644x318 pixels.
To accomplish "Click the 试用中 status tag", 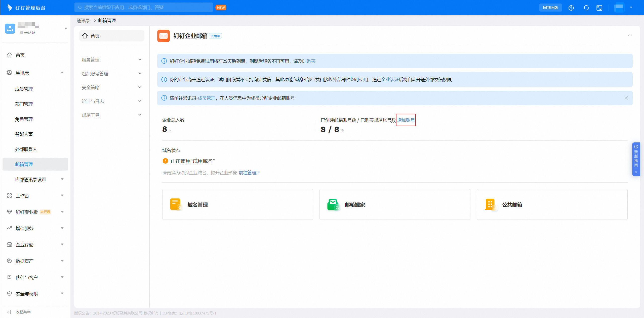I will (x=215, y=36).
